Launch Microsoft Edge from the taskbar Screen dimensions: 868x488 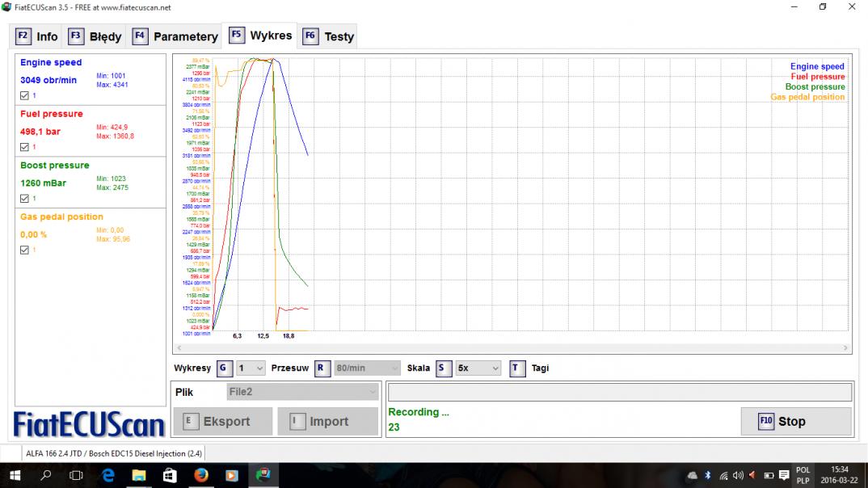coord(108,475)
